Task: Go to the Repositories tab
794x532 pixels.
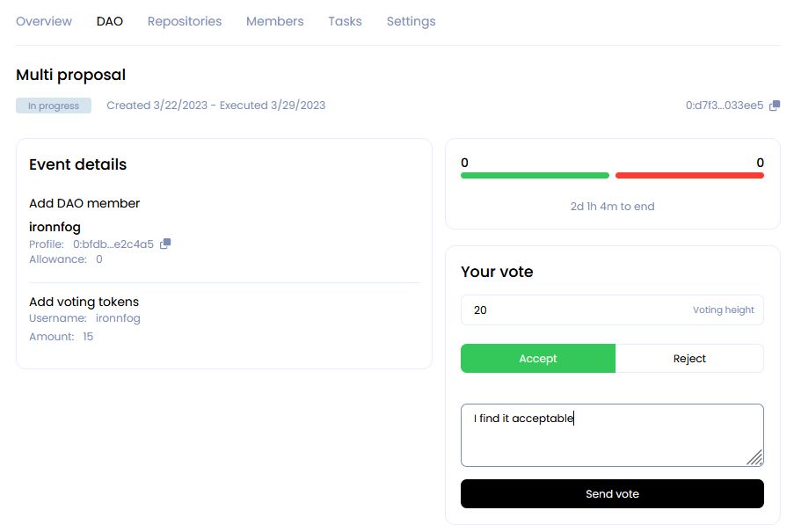Action: [x=185, y=21]
